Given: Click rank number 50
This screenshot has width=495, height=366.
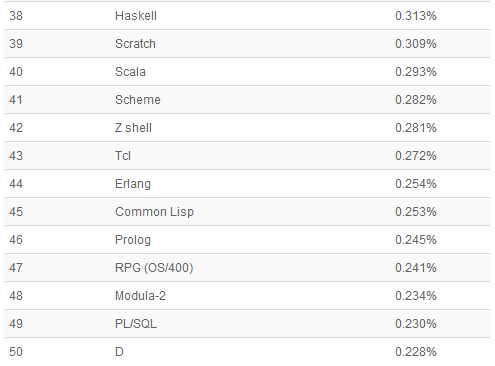Looking at the screenshot, I should [16, 352].
